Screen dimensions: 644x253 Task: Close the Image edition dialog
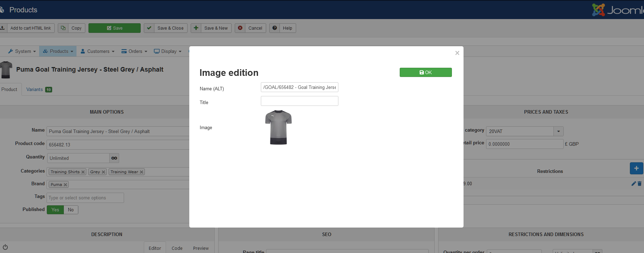pyautogui.click(x=457, y=53)
